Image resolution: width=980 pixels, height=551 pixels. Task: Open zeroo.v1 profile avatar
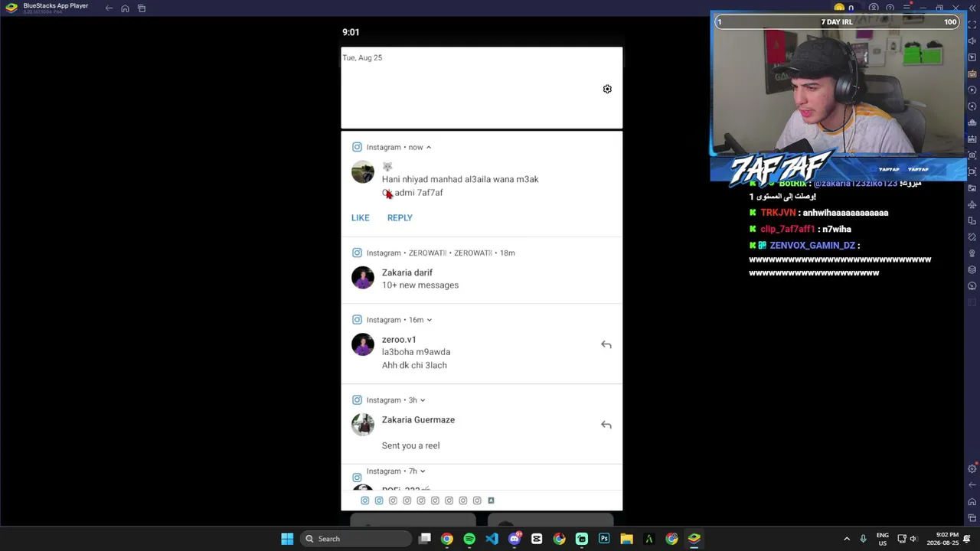363,345
